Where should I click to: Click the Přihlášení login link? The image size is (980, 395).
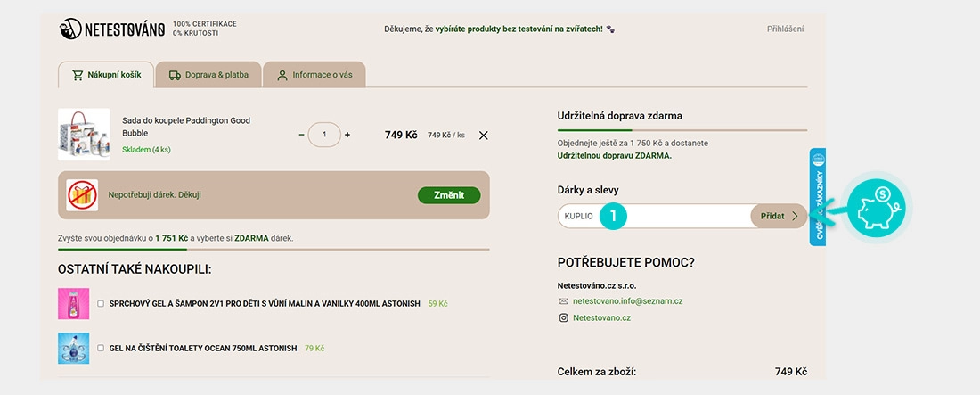(x=786, y=29)
